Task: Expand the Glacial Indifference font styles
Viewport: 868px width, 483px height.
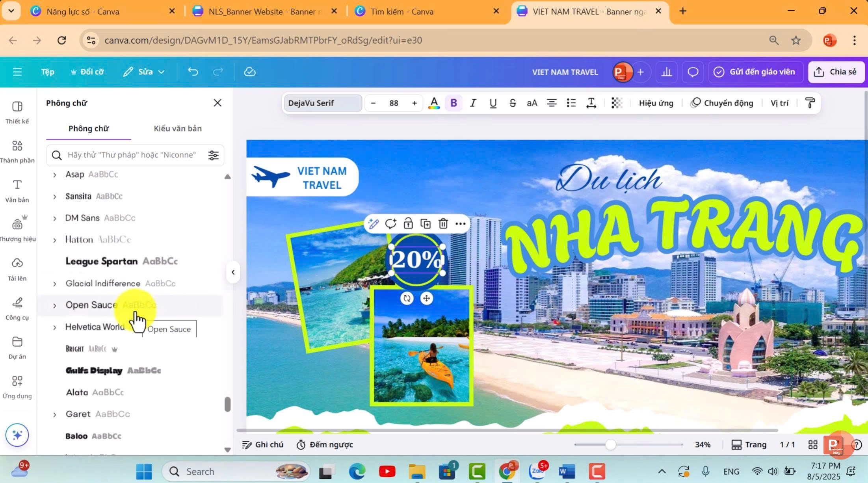Action: 55,284
